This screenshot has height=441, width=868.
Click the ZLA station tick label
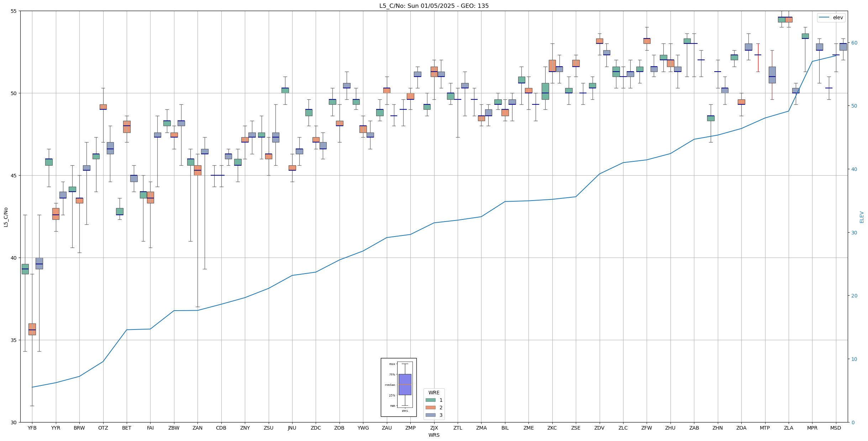[788, 428]
